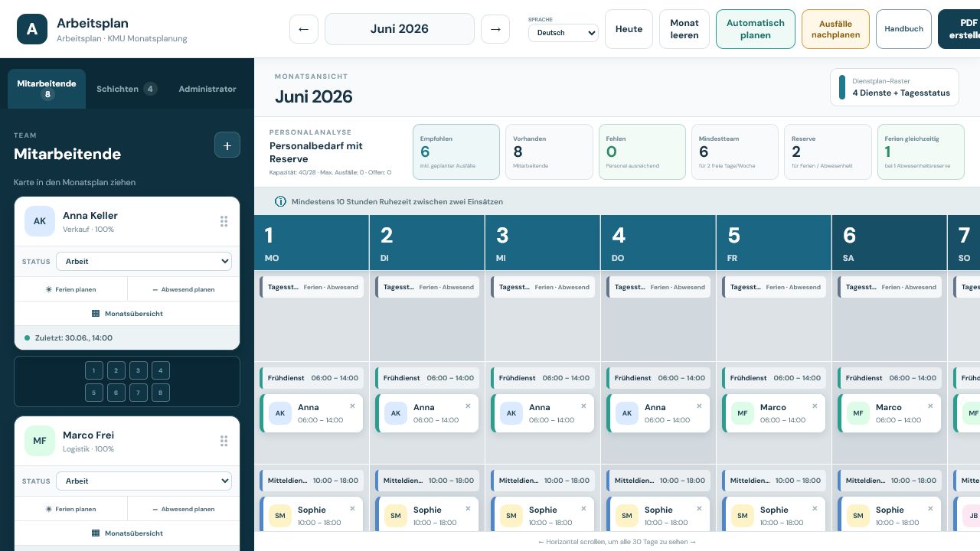Screen dimensions: 980x551
Task: Open Monatsübersicht for Marco Frei
Action: point(127,533)
